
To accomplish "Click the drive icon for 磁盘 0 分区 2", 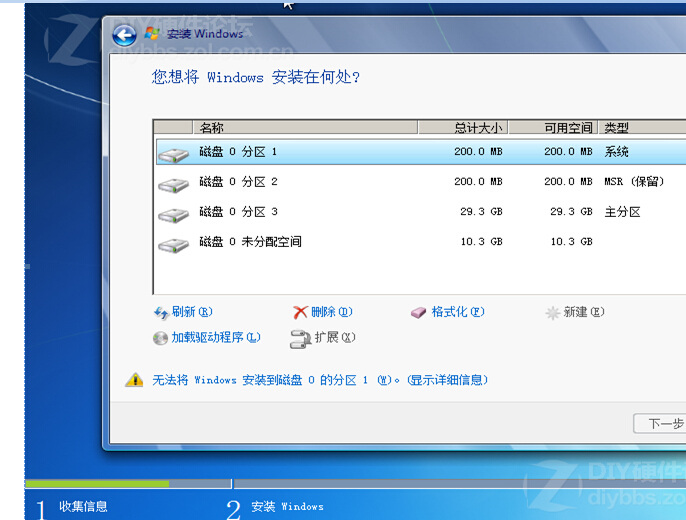I will 174,185.
